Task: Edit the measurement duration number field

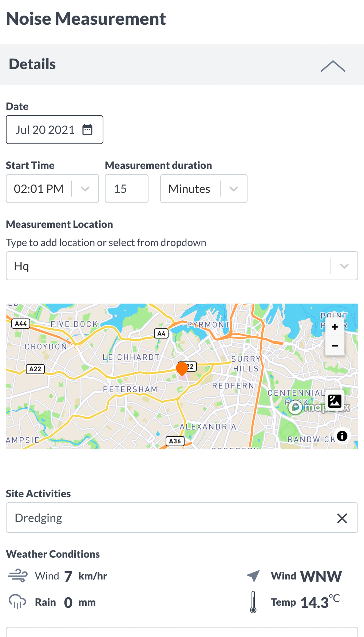Action: 127,189
